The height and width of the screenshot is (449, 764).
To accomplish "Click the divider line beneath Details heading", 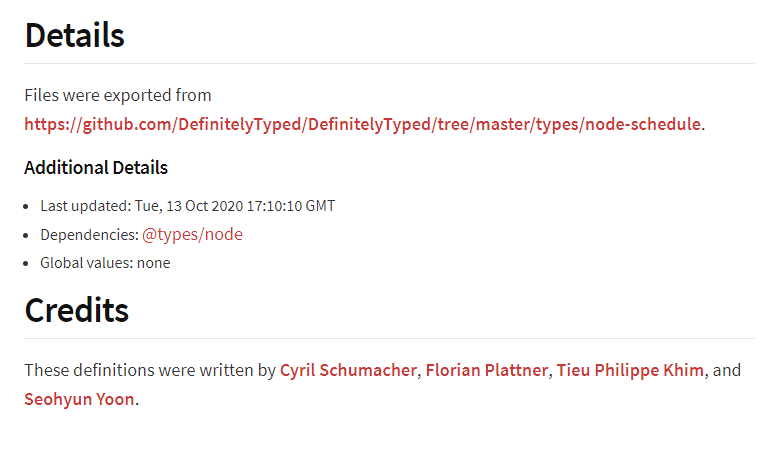I will click(389, 63).
